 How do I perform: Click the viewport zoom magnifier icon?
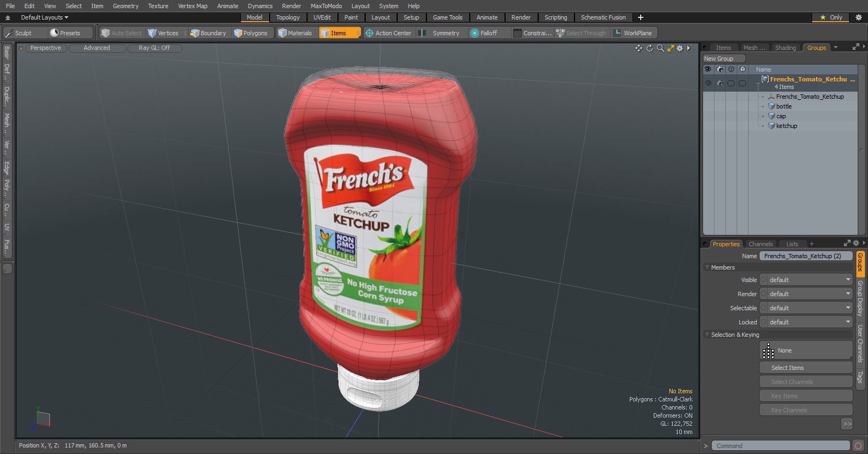660,48
